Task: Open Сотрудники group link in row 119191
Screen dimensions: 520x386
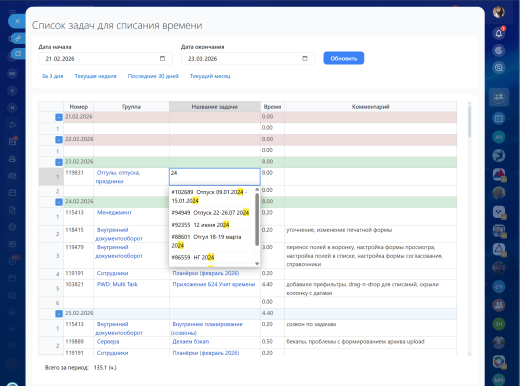Action: point(112,273)
